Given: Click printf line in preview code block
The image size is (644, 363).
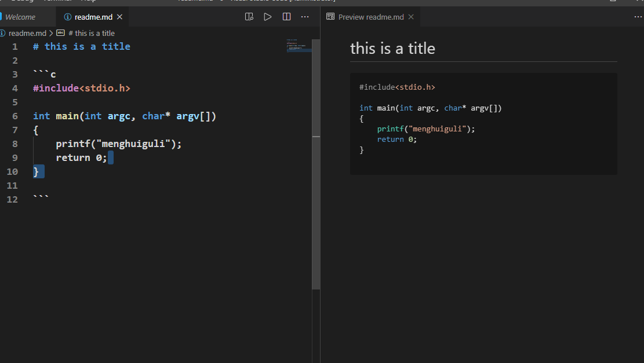Looking at the screenshot, I should [426, 129].
